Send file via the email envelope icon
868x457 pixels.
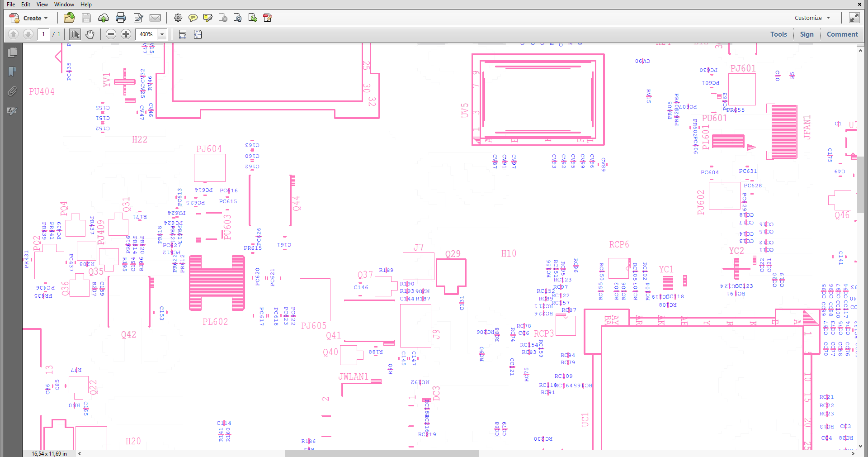click(155, 18)
